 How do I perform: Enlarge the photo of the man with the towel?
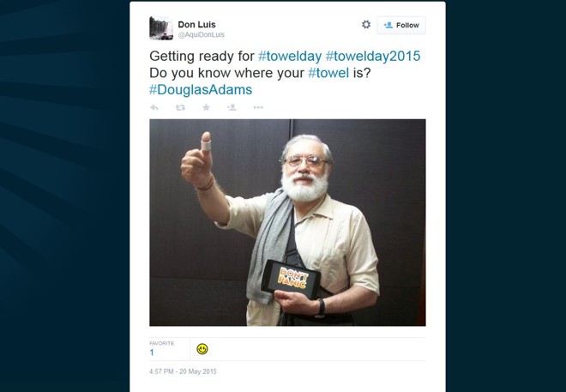(x=287, y=223)
